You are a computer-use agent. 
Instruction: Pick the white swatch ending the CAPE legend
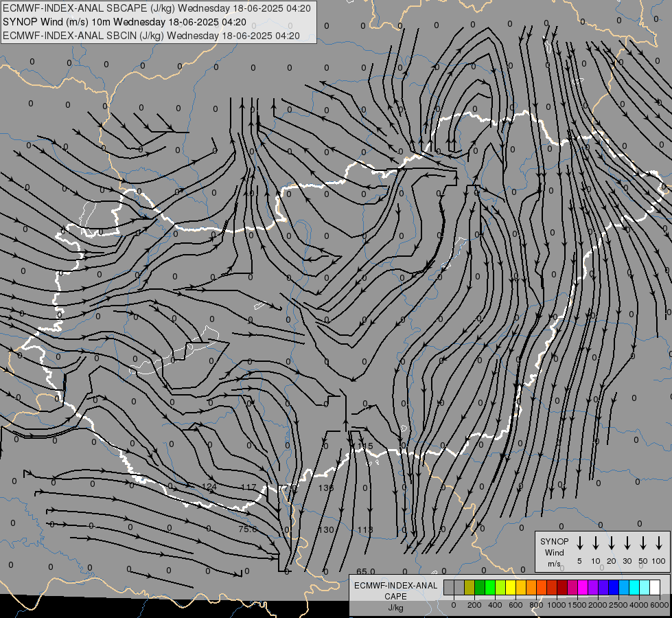(x=656, y=587)
